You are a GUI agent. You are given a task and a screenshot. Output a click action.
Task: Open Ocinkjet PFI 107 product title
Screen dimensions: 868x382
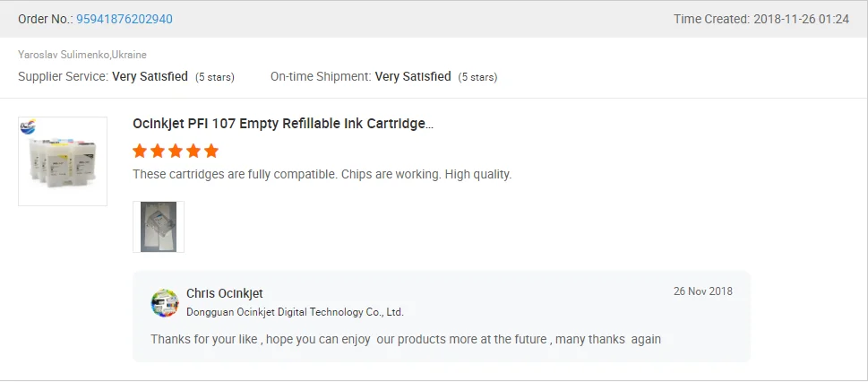pos(283,124)
